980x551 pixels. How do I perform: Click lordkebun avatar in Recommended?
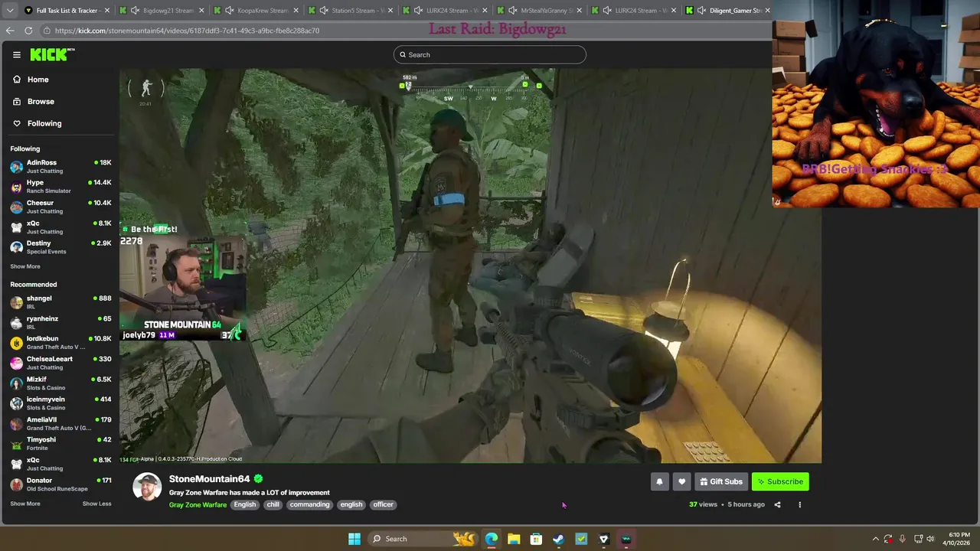pyautogui.click(x=16, y=343)
